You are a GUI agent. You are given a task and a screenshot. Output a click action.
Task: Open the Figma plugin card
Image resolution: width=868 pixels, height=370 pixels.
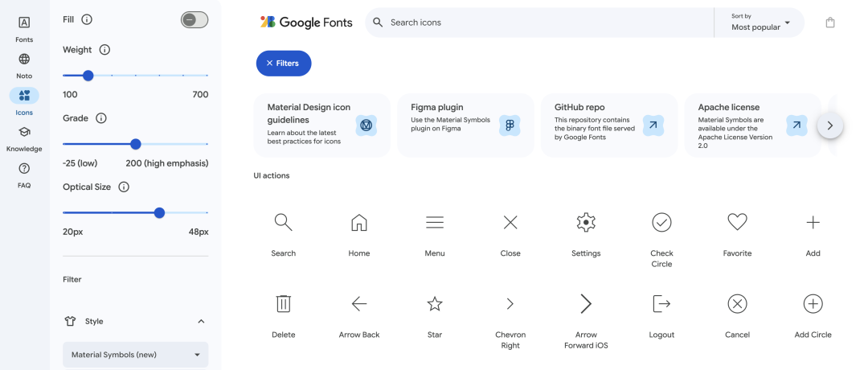(x=465, y=125)
